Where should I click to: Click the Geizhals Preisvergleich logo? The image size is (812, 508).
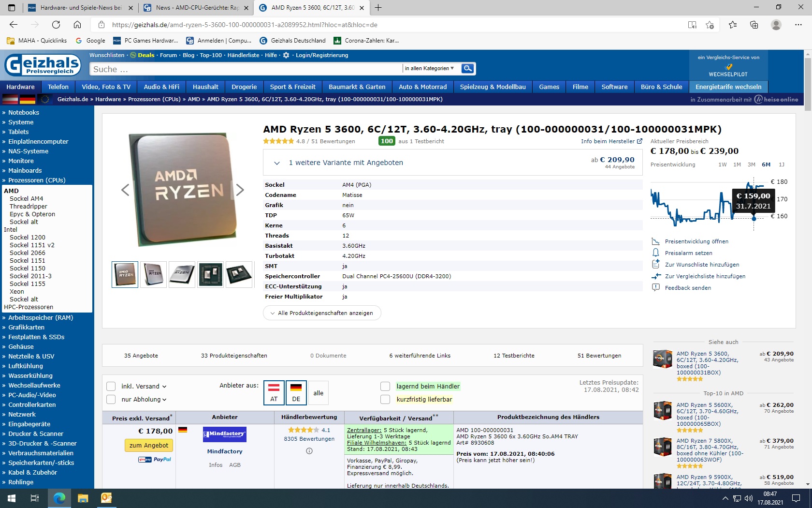pos(43,65)
